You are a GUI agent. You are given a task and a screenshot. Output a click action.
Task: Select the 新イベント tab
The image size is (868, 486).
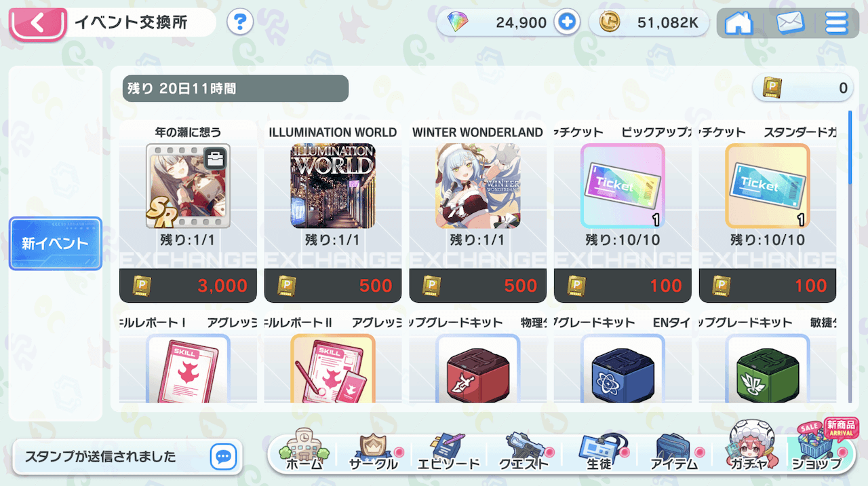(55, 244)
